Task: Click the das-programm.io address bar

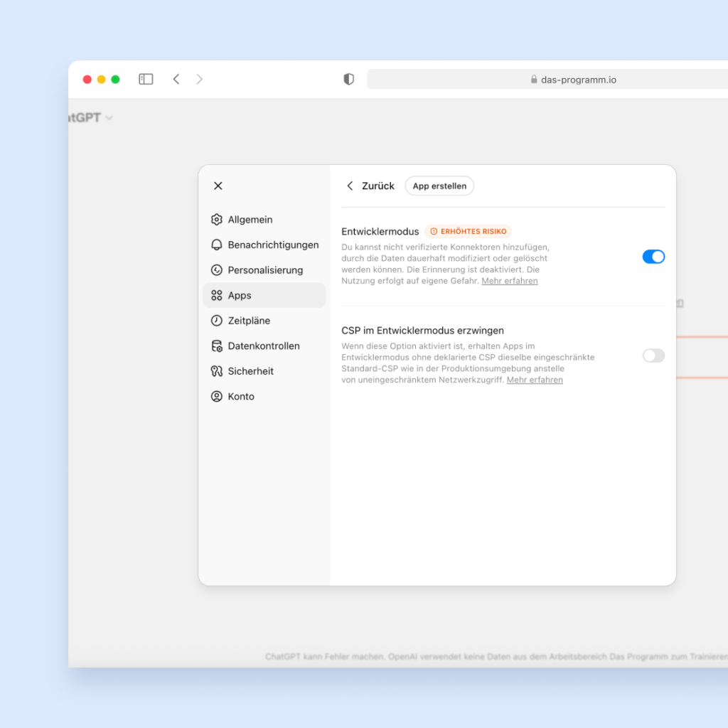Action: (x=547, y=80)
